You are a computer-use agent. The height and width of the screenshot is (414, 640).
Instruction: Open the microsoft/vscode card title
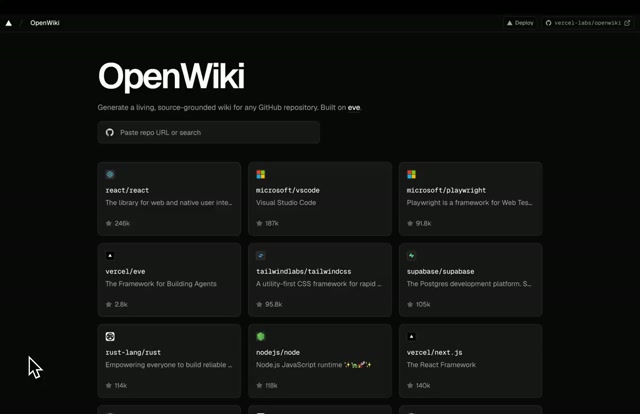288,190
